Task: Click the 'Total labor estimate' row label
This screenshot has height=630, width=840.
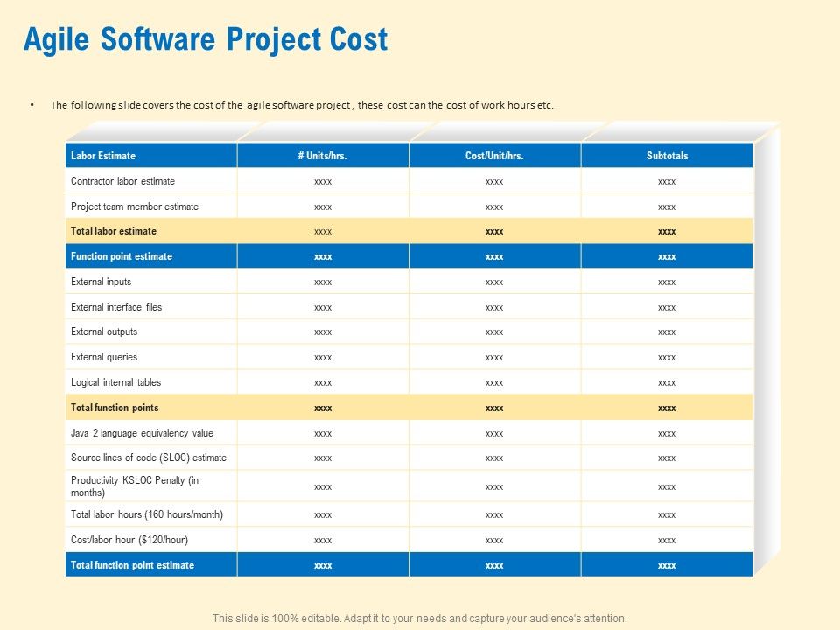Action: 114,231
